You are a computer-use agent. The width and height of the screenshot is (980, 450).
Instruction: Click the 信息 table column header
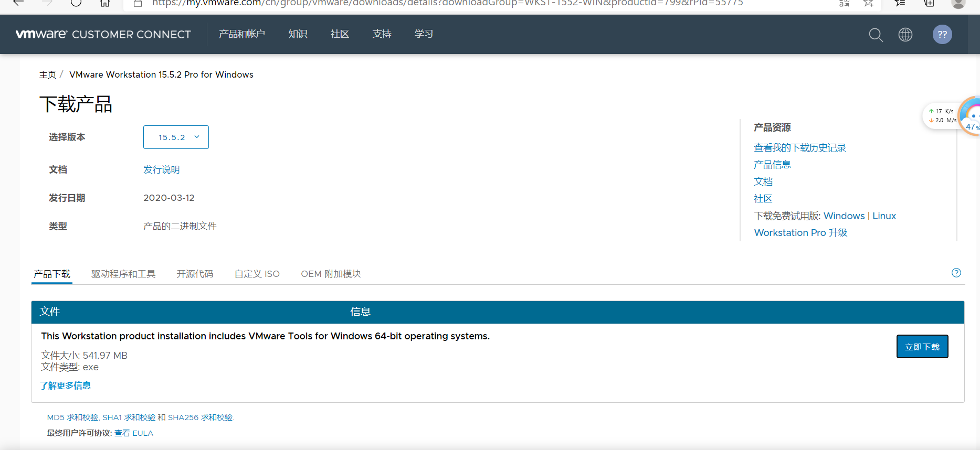360,312
